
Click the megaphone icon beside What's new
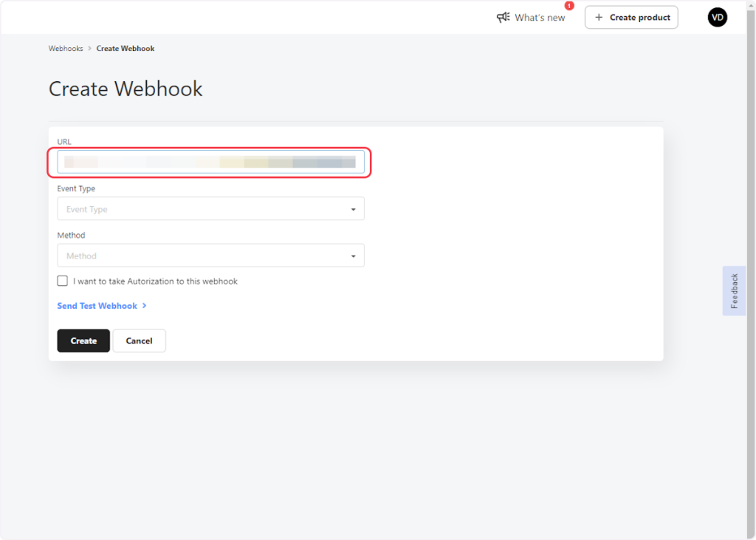[x=504, y=17]
